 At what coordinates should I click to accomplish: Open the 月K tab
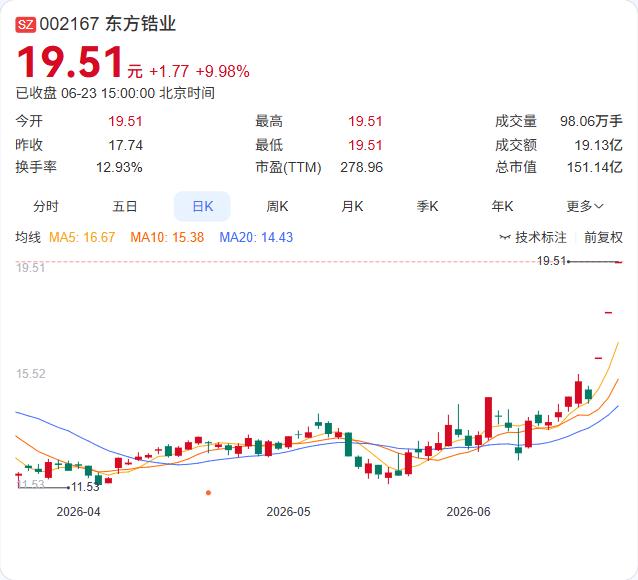[352, 206]
